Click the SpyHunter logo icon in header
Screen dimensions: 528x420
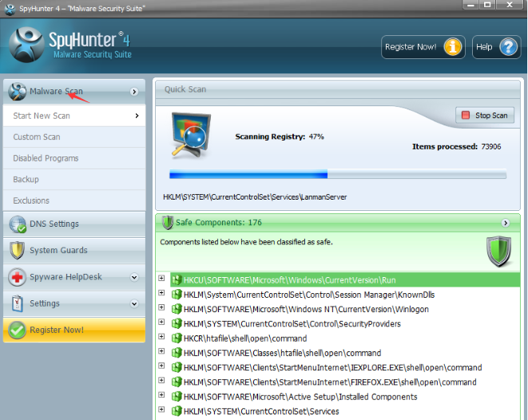(x=26, y=45)
